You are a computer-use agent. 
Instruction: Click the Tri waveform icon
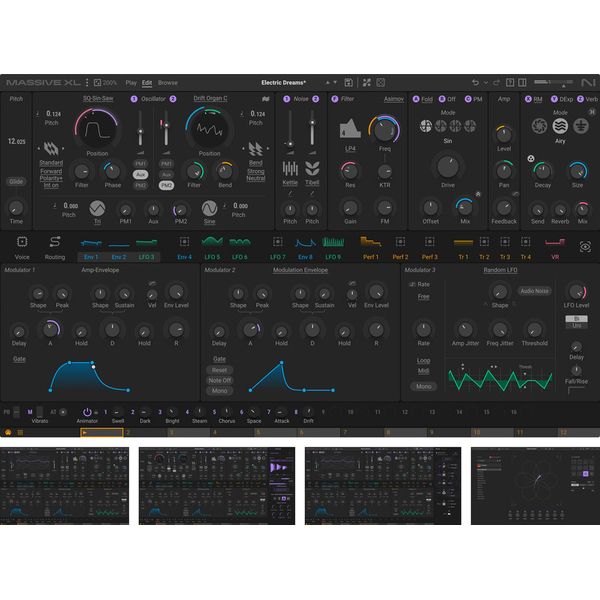tap(97, 209)
